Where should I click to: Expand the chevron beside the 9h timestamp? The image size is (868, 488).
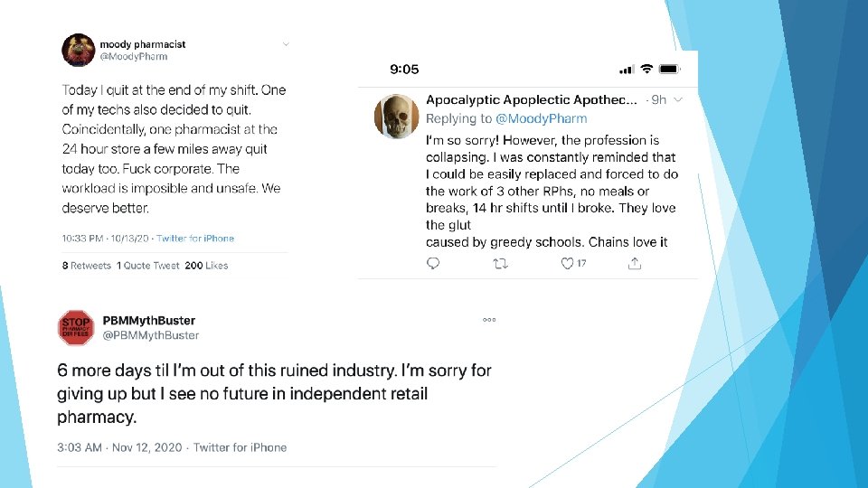[679, 99]
